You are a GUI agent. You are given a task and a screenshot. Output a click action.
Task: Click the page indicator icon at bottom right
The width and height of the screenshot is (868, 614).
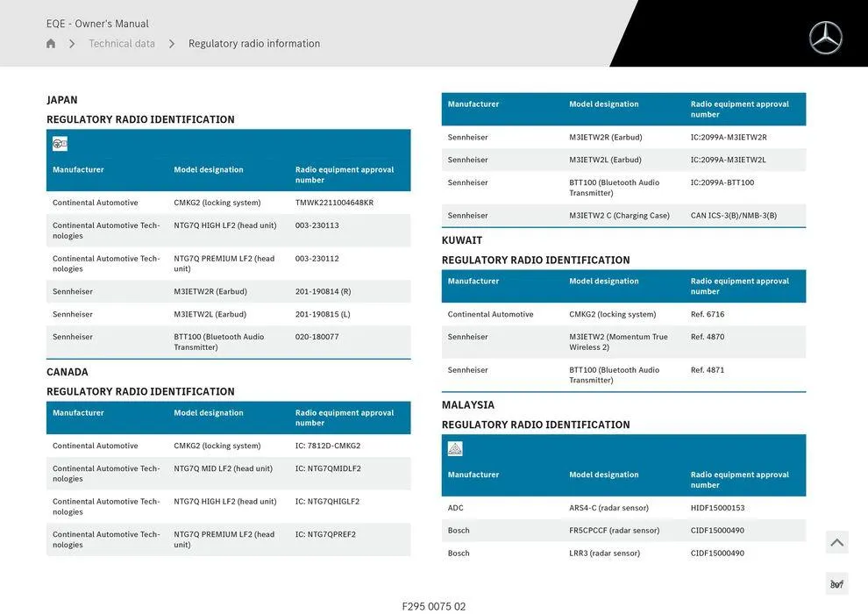tap(836, 582)
